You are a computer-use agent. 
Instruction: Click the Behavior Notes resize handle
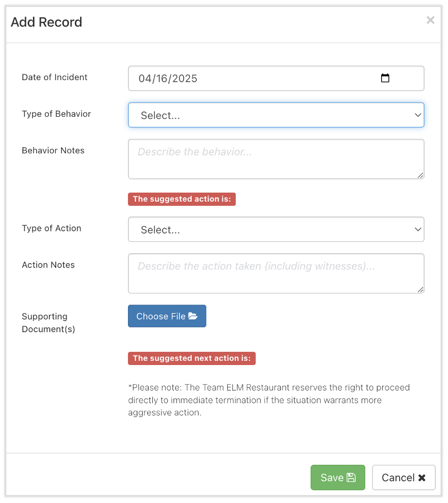pos(420,175)
